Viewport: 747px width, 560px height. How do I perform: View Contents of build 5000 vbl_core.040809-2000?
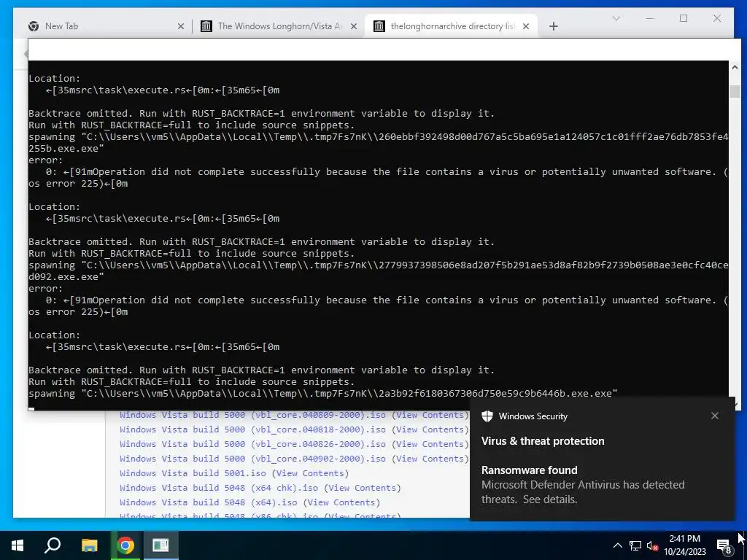(x=430, y=415)
